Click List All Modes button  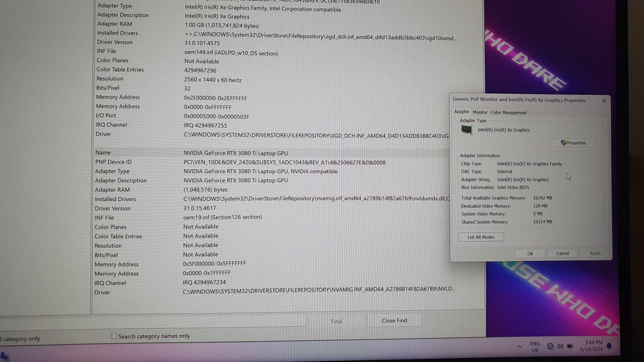(481, 237)
